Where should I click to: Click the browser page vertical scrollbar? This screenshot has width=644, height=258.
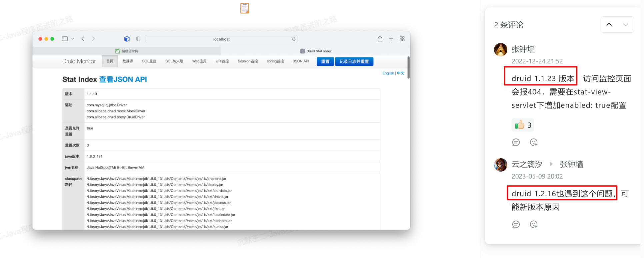click(x=408, y=67)
